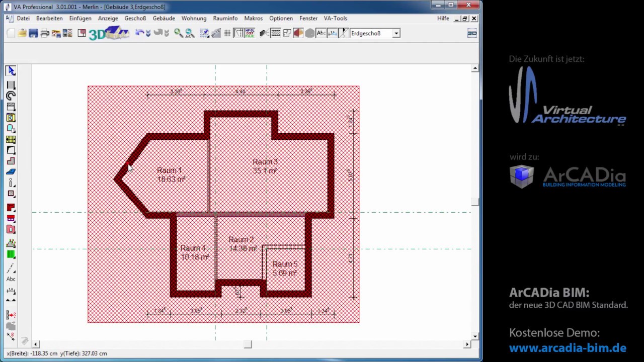The image size is (644, 362).
Task: Select the Abc text tool in sidebar
Action: (x=11, y=279)
